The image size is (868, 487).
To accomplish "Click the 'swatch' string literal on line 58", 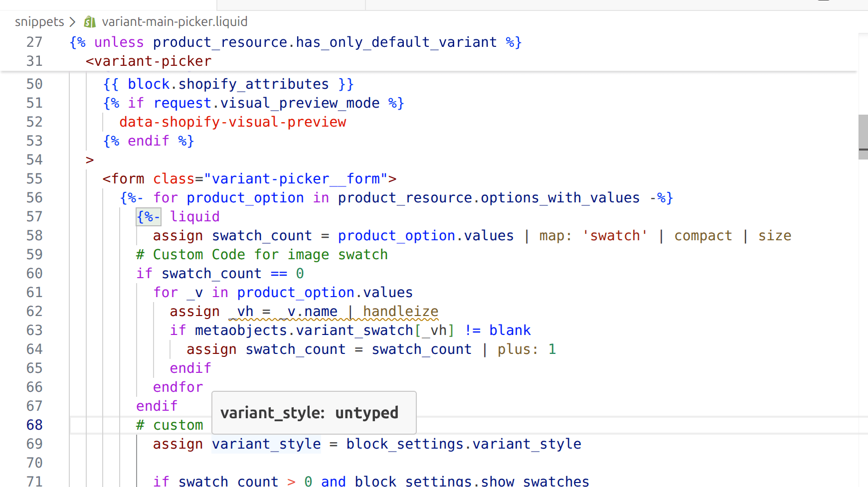I will coord(615,236).
